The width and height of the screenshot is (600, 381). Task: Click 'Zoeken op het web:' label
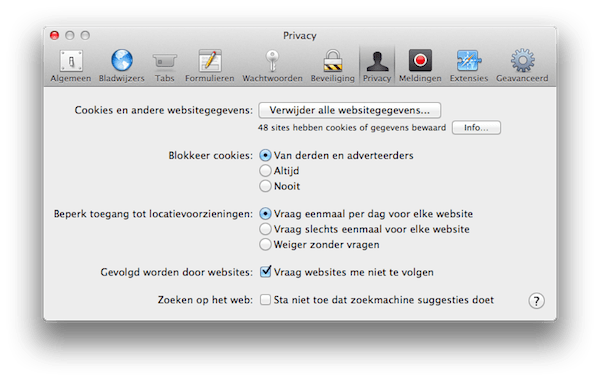pos(205,300)
